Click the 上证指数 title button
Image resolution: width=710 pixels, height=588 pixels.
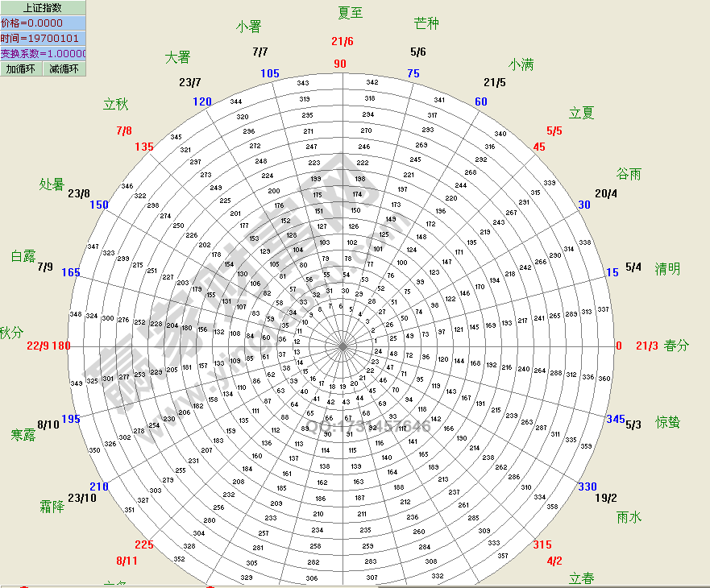coord(43,7)
